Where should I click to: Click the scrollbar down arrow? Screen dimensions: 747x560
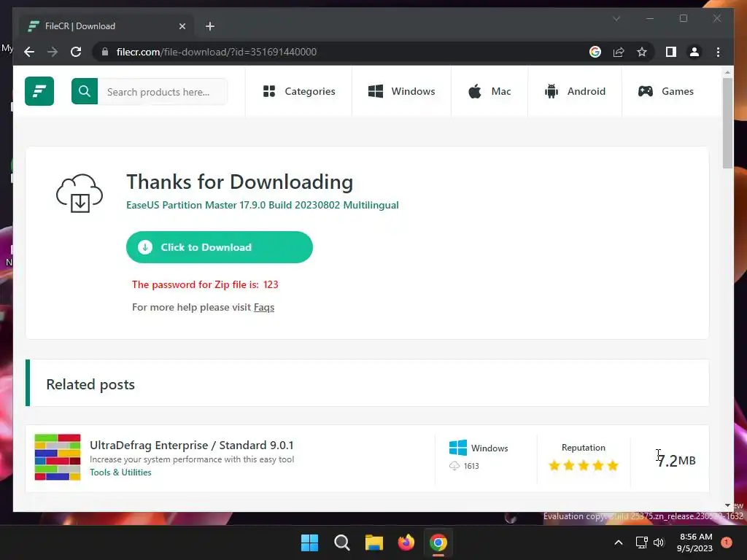point(727,505)
